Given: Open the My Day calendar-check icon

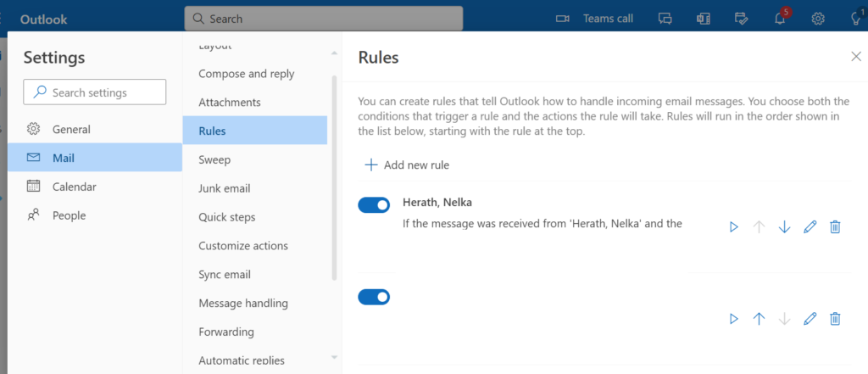Looking at the screenshot, I should point(741,19).
